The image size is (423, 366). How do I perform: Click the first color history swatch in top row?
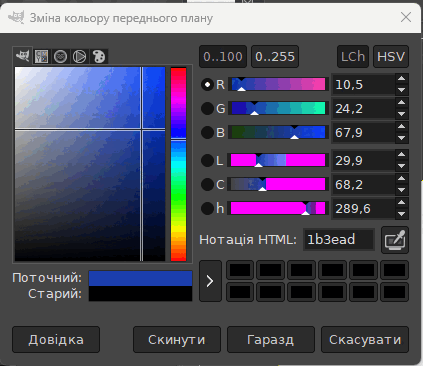coord(240,270)
